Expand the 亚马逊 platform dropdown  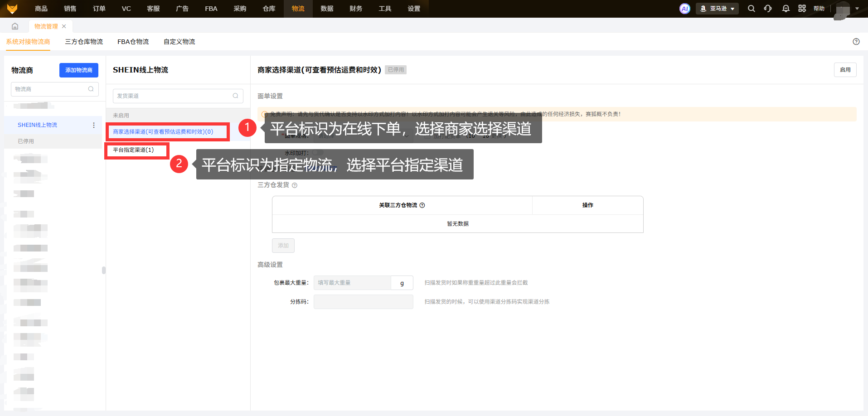tap(717, 9)
